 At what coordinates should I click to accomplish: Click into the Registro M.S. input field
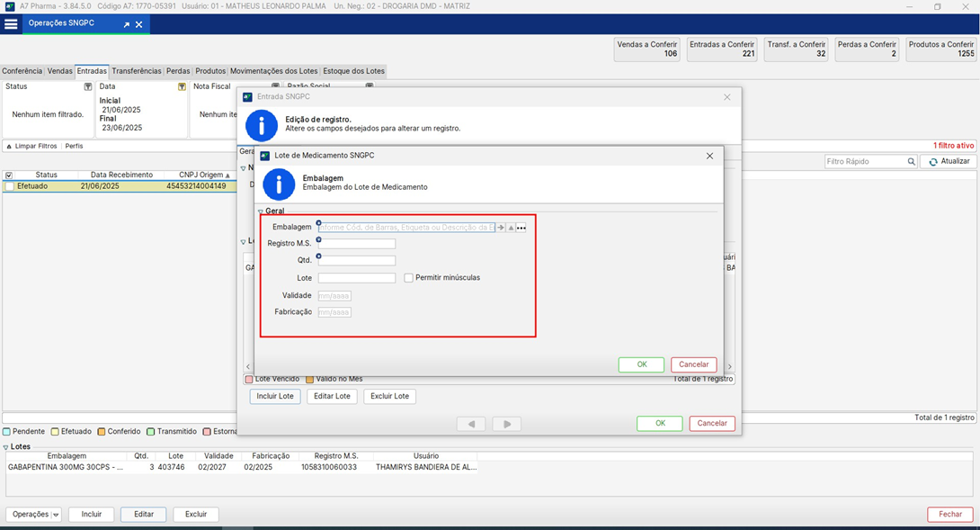[356, 244]
